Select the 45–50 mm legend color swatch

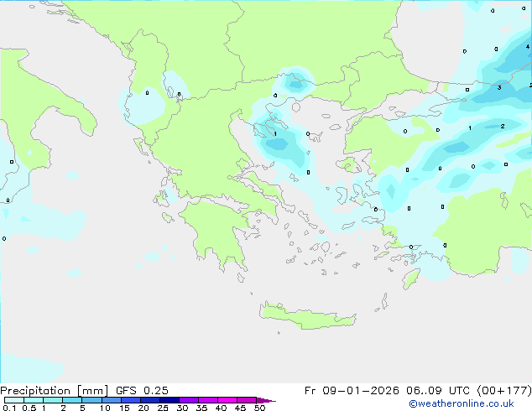[247, 400]
